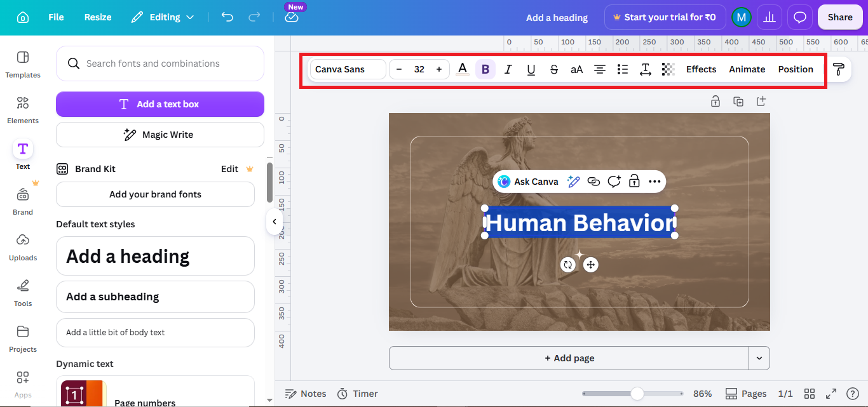Toggle italic formatting
The image size is (868, 407).
(x=508, y=69)
